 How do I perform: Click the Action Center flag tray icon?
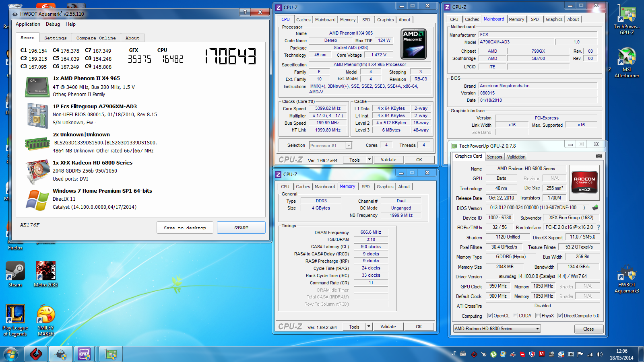click(x=580, y=354)
